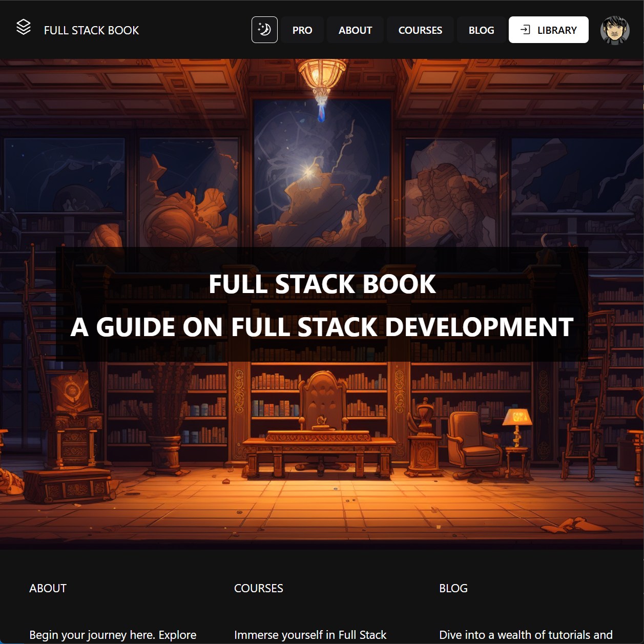644x644 pixels.
Task: Click 'Dive into a wealth of tutorials and' text
Action: coord(526,635)
